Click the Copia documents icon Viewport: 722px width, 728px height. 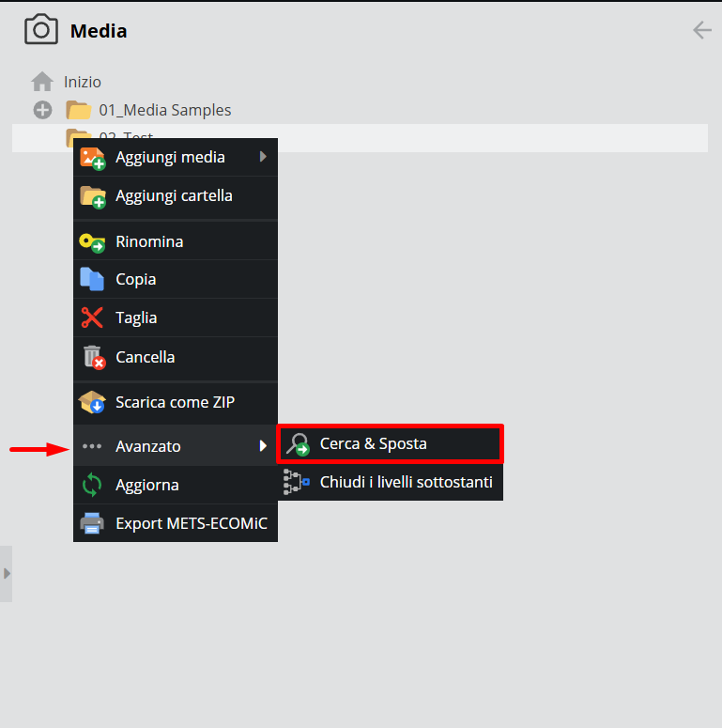pyautogui.click(x=92, y=279)
